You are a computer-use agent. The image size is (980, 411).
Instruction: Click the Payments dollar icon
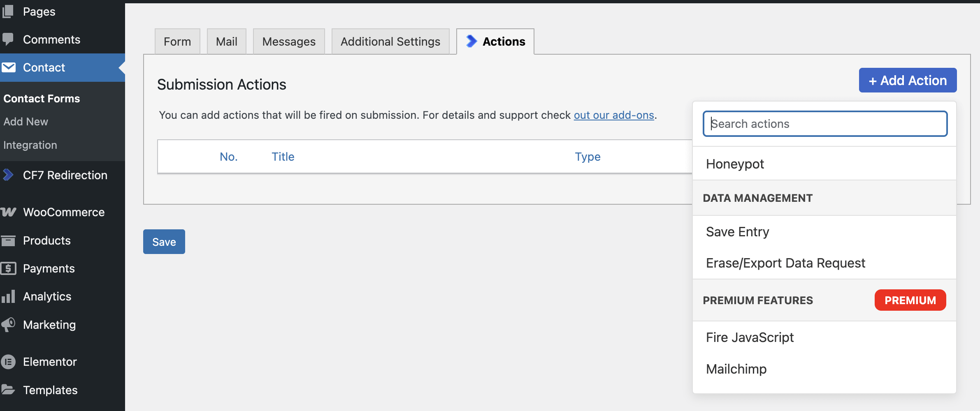[x=8, y=268]
